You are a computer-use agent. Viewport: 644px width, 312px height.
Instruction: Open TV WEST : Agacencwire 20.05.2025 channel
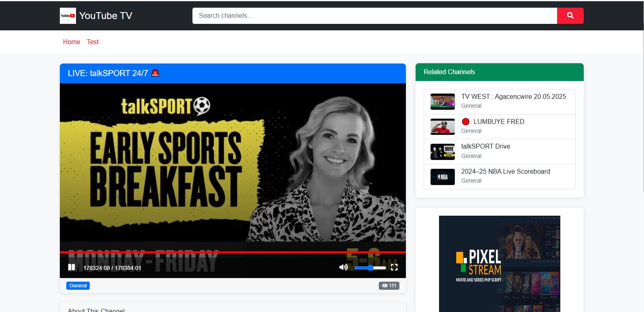[500, 102]
